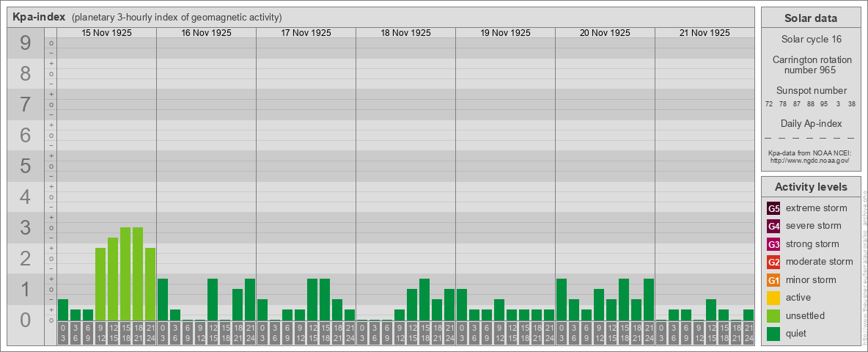Image resolution: width=868 pixels, height=352 pixels.
Task: Click the 'minor storm' legend label
Action: coord(811,279)
